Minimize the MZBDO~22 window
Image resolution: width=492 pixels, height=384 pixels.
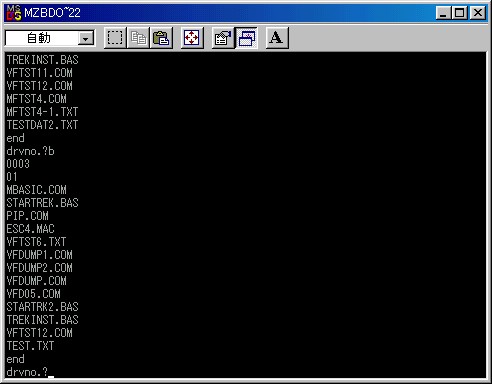[x=443, y=13]
